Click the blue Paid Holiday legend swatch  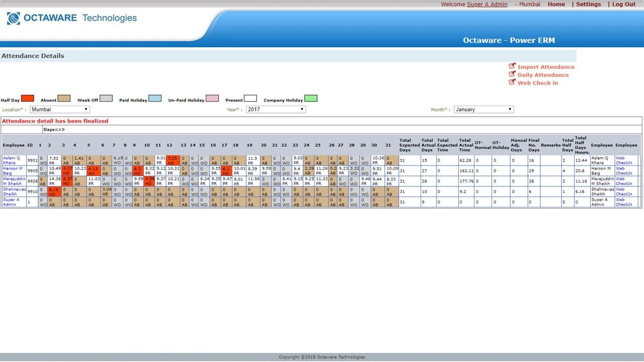coord(155,99)
